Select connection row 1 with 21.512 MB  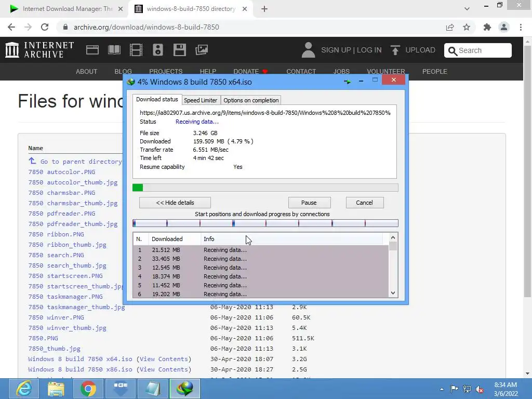click(x=261, y=250)
